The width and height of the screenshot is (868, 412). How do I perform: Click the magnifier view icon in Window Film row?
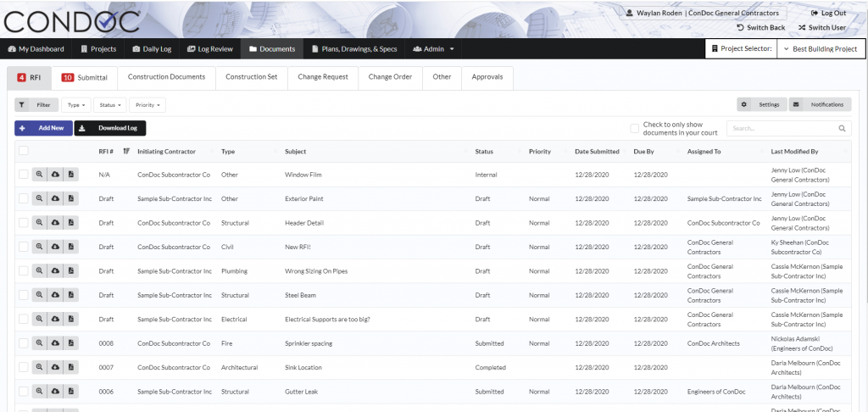coord(39,175)
